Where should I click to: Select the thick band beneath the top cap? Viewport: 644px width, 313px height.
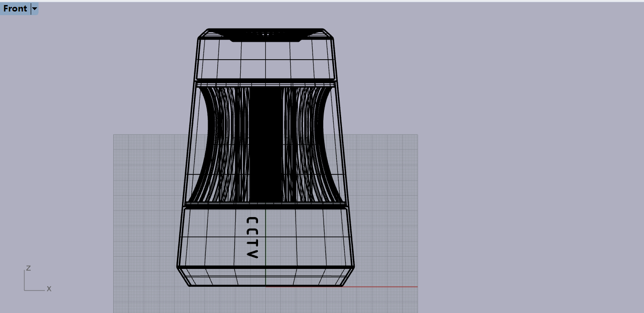(x=266, y=83)
